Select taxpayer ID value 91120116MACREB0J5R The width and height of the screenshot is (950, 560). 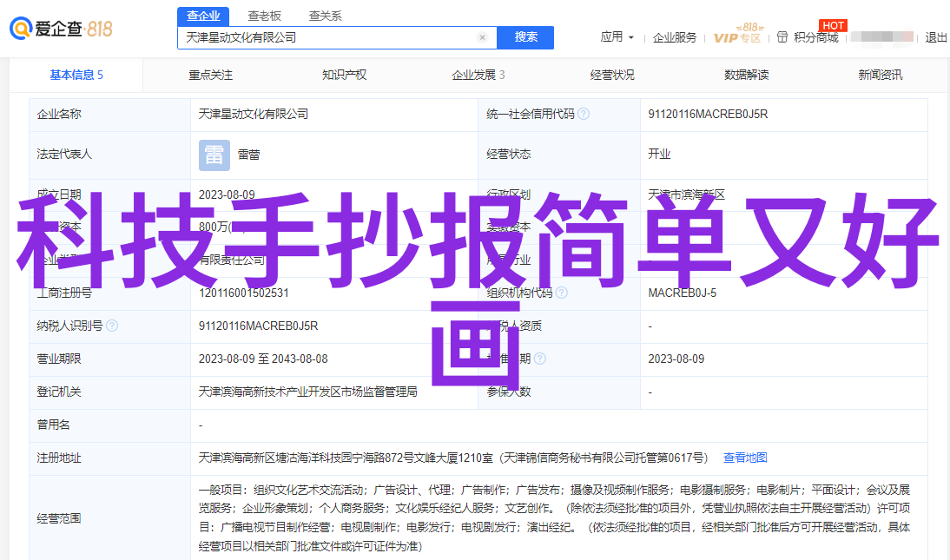(x=258, y=326)
